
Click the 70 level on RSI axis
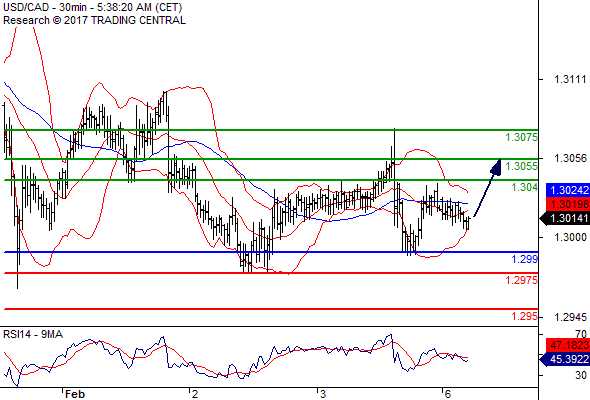pyautogui.click(x=581, y=334)
